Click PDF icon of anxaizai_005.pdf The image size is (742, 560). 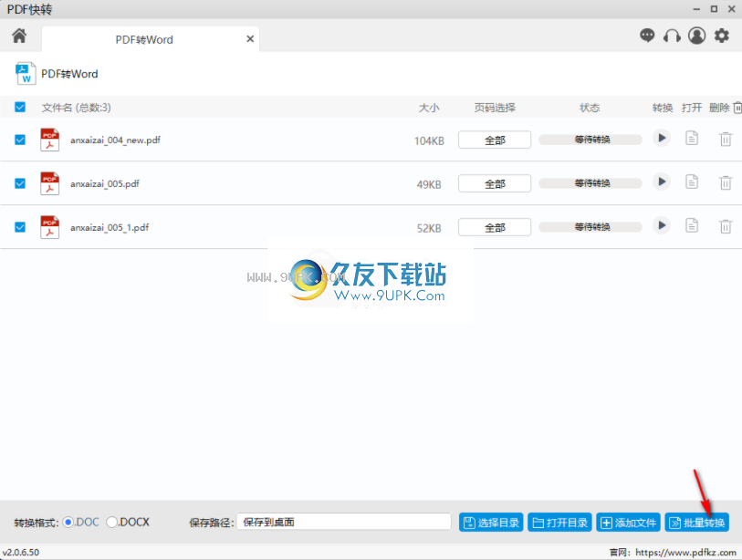point(49,183)
